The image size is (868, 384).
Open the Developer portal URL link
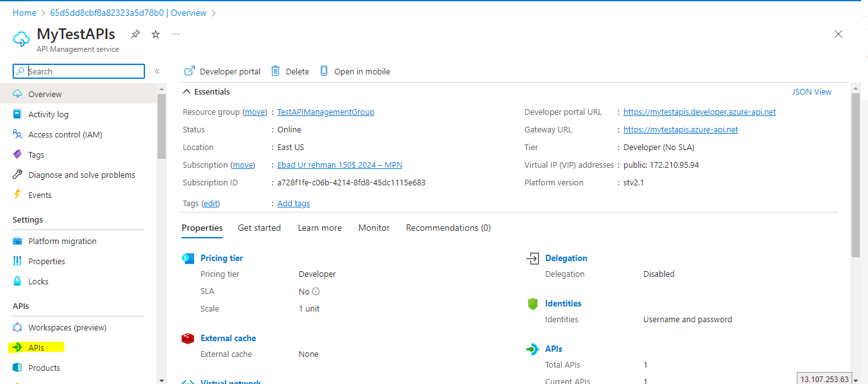click(x=700, y=112)
